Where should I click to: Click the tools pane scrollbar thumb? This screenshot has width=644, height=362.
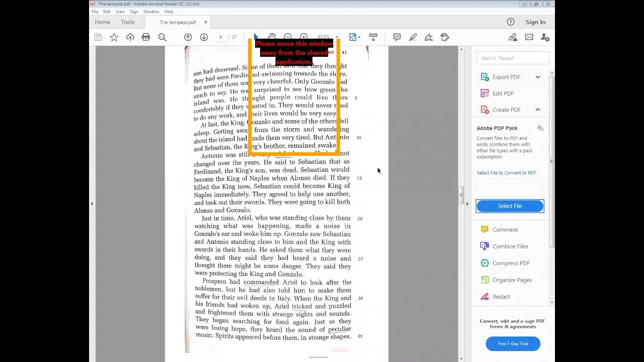[552, 162]
